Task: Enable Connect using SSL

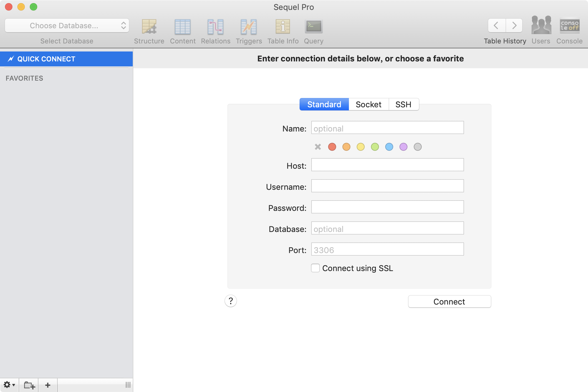Action: [x=315, y=268]
